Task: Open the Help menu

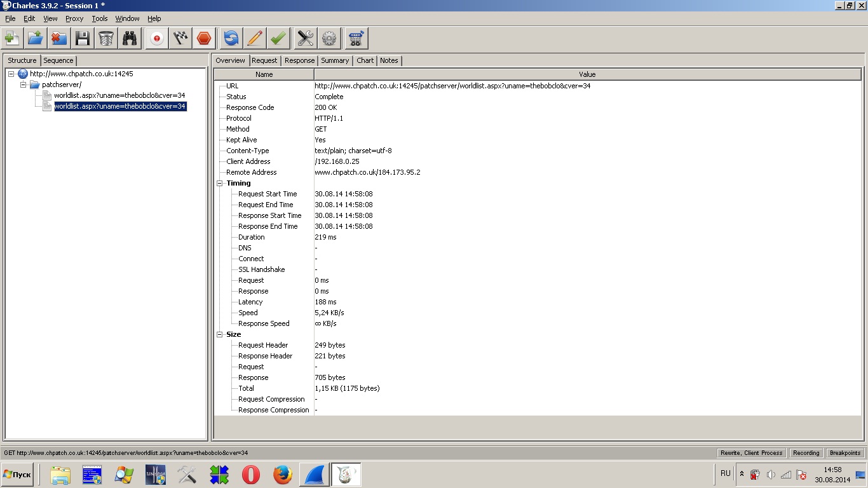Action: tap(154, 18)
